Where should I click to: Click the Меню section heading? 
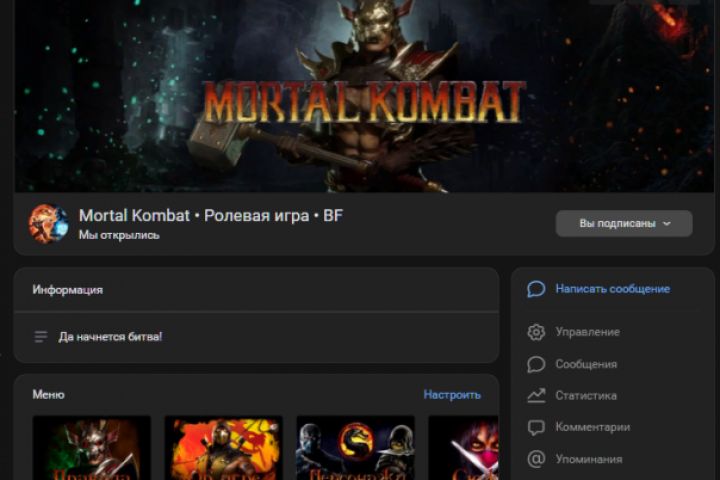point(48,395)
